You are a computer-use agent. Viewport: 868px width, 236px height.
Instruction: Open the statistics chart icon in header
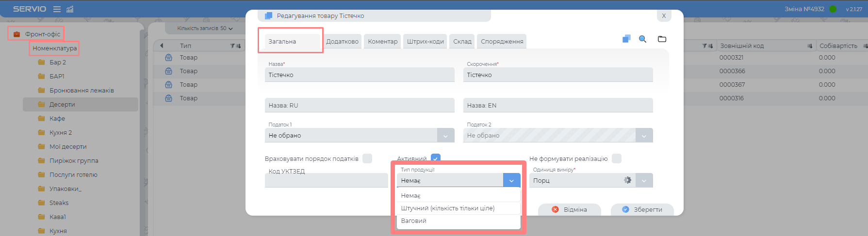(x=70, y=9)
